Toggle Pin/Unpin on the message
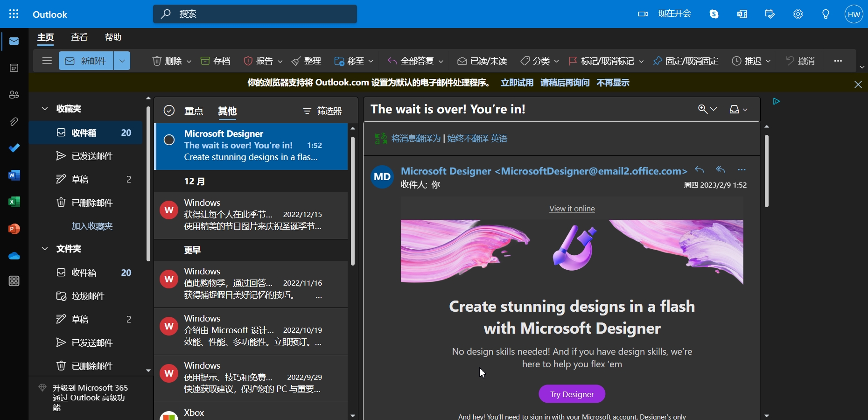This screenshot has height=420, width=868. (686, 61)
